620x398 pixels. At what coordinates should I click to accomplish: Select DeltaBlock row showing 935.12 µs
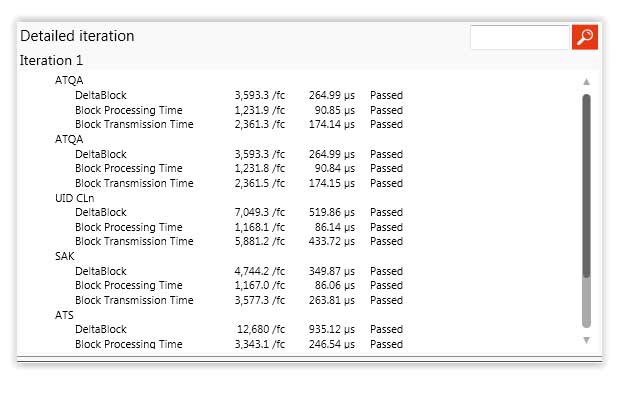click(x=239, y=329)
